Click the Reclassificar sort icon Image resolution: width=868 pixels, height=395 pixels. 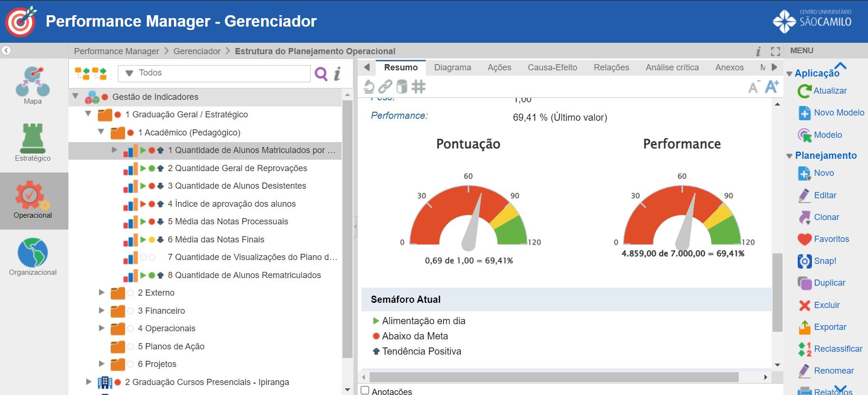(804, 349)
